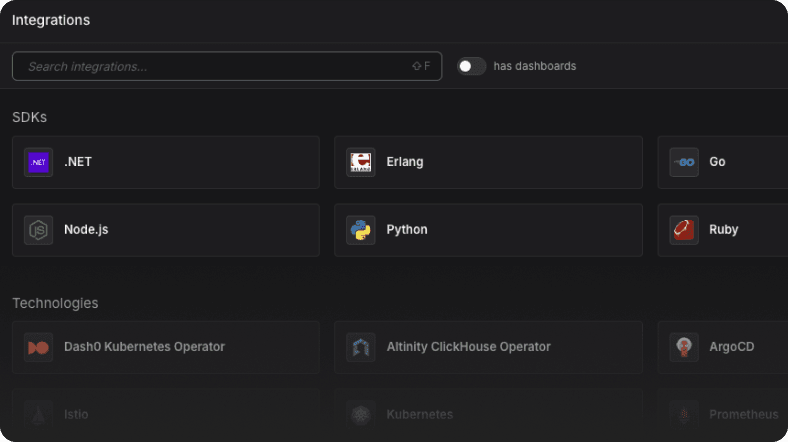Click the Node.js hexagon icon

[x=39, y=230]
